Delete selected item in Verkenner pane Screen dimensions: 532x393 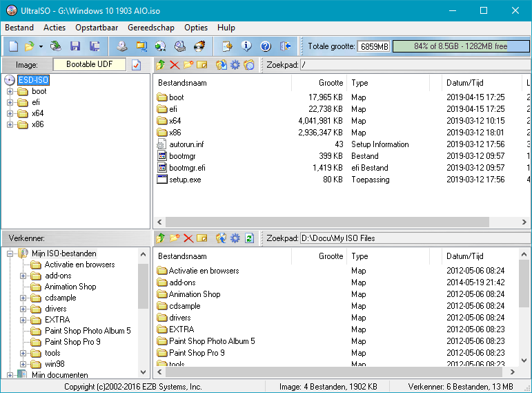tap(188, 238)
